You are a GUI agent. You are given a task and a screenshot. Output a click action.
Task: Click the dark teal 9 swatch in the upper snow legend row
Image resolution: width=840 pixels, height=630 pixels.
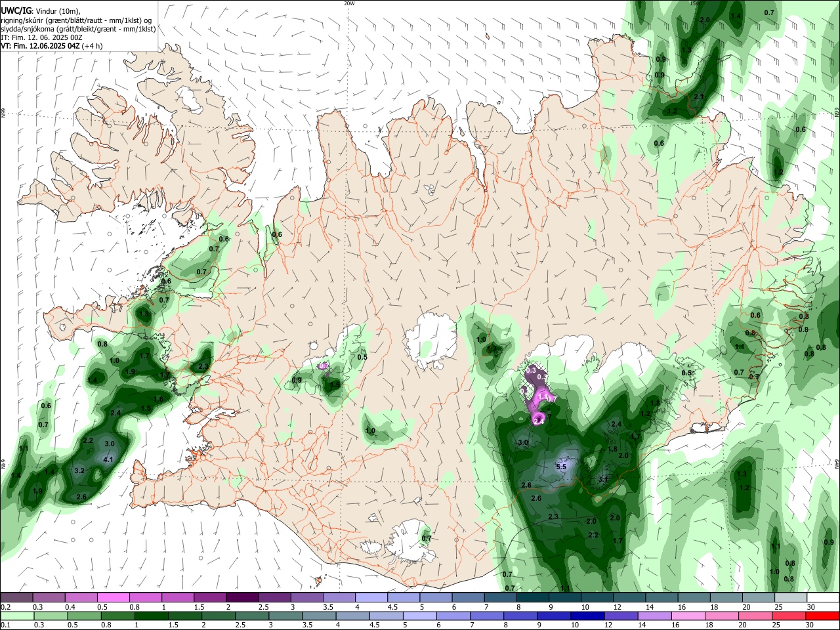tap(565, 598)
